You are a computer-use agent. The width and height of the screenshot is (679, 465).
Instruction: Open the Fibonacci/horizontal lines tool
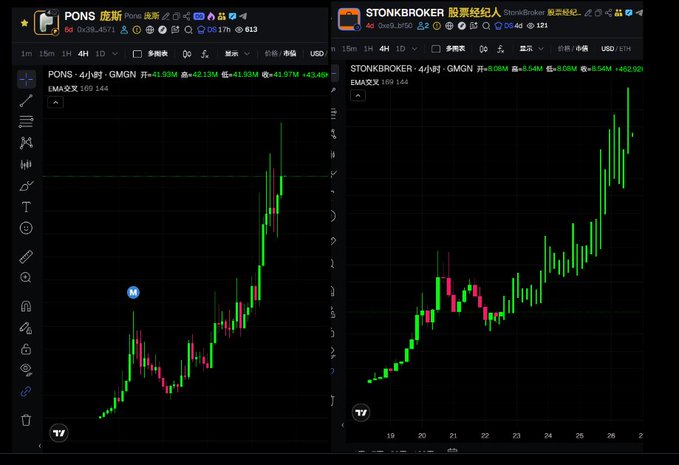coord(26,122)
